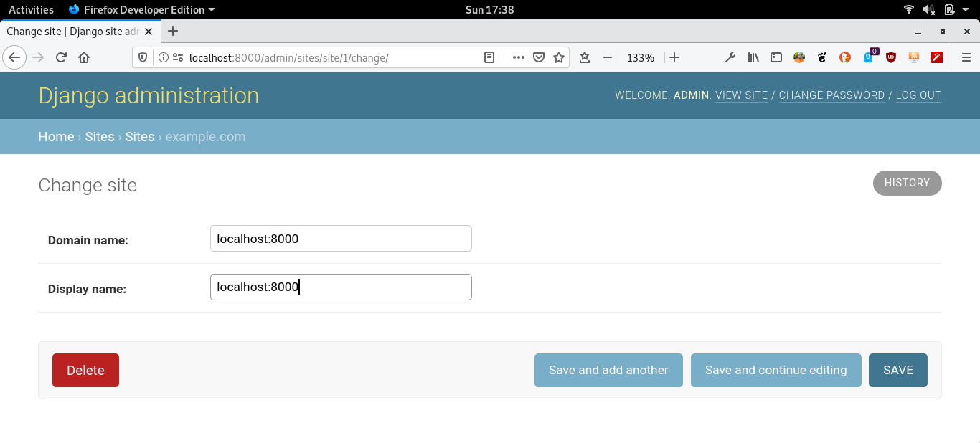The image size is (980, 443).
Task: Toggle reader view for this page
Action: (x=489, y=57)
